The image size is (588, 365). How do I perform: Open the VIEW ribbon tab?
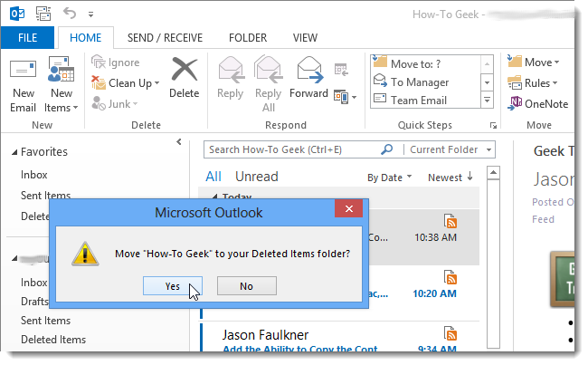pyautogui.click(x=305, y=37)
